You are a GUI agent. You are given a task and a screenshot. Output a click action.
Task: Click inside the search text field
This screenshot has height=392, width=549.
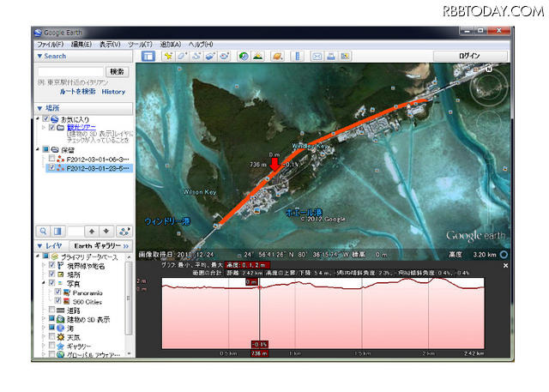click(x=70, y=72)
